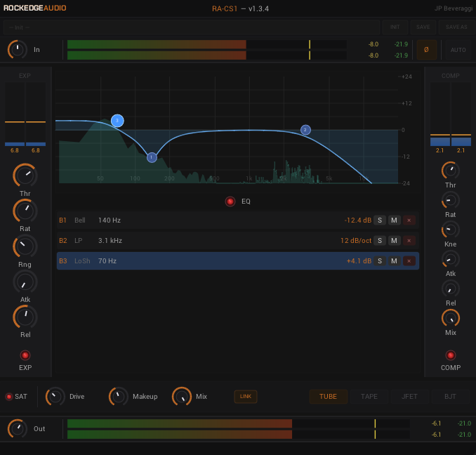
Task: Click the compressor Kne knob
Action: click(x=451, y=230)
